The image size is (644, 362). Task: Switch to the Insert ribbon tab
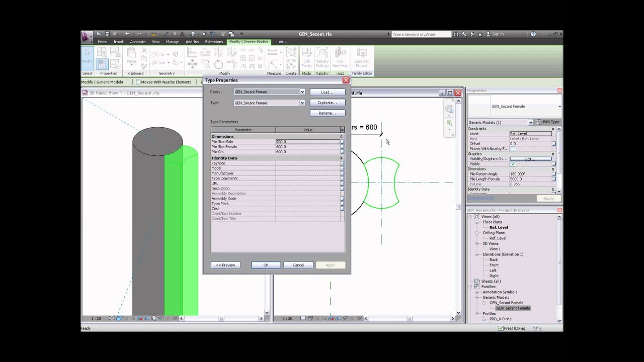(118, 42)
